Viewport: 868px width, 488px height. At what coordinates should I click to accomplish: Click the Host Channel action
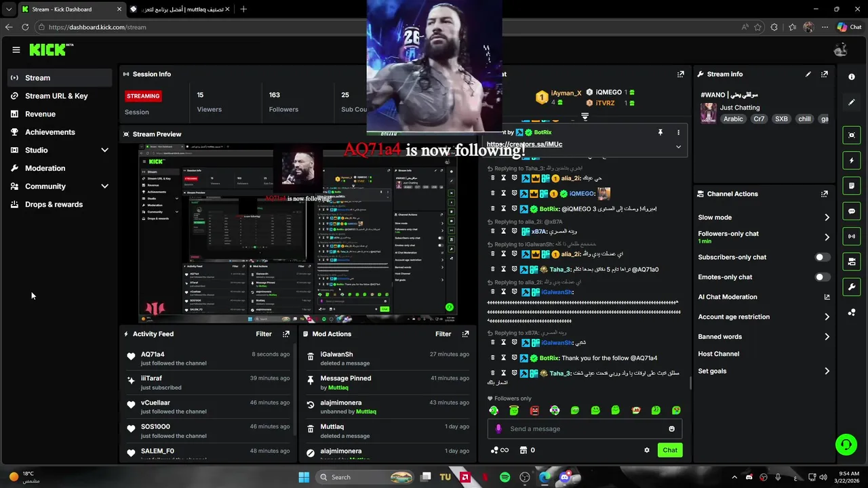click(x=719, y=354)
